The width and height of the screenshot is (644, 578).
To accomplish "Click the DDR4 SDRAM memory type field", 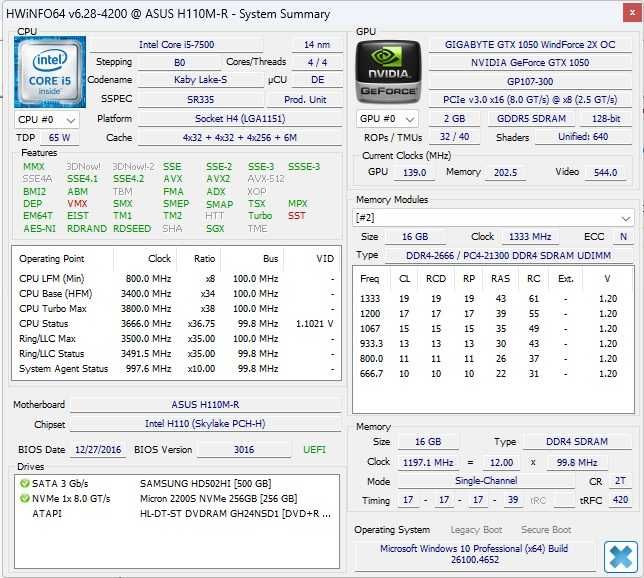I will tap(577, 442).
